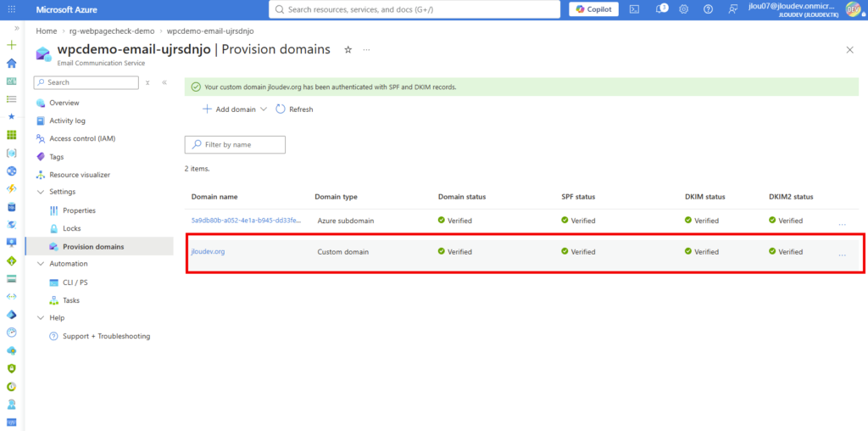Click the 'Custom domain' type cell
The width and height of the screenshot is (868, 431).
click(343, 251)
